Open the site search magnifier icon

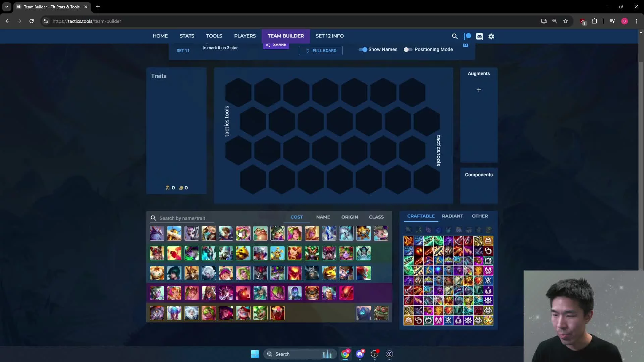click(x=455, y=36)
